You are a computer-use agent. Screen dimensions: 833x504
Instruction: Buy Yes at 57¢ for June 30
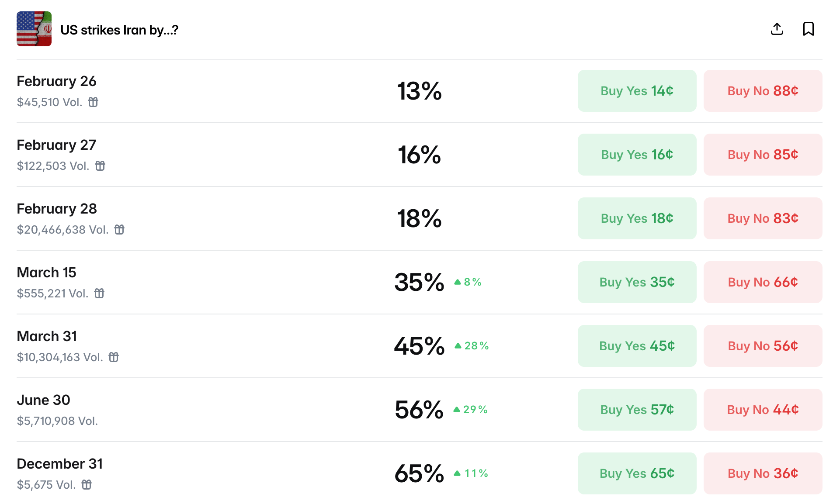point(637,410)
